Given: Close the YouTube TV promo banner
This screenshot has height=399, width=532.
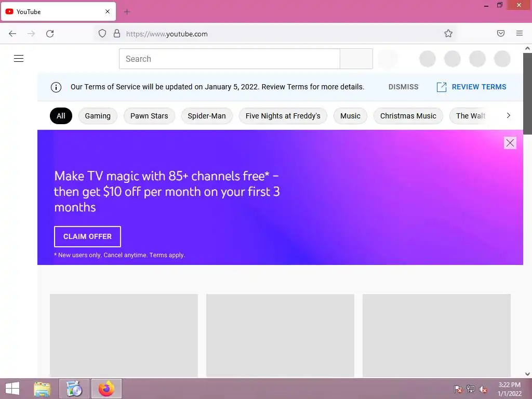Looking at the screenshot, I should tap(510, 143).
